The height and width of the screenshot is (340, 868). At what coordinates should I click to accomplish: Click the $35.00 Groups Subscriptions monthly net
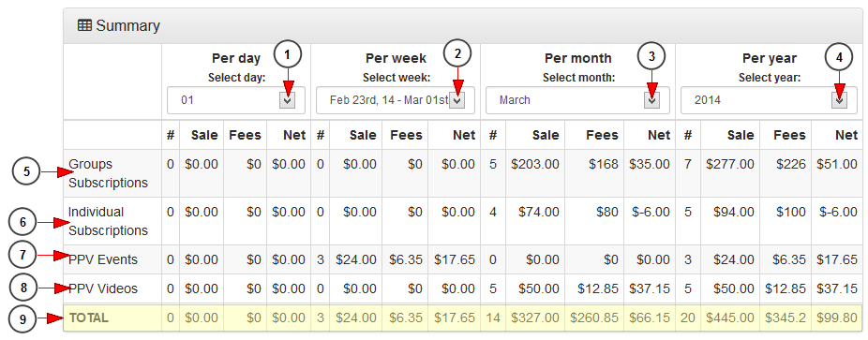tap(650, 164)
